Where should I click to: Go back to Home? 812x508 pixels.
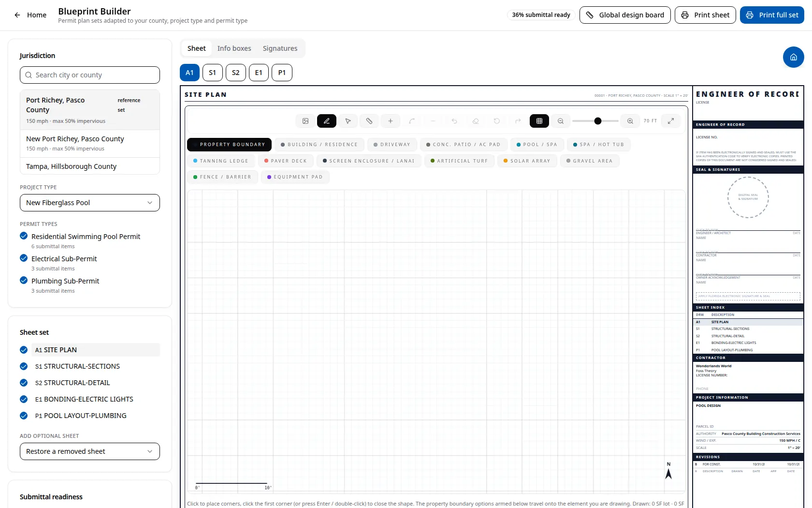coord(30,15)
